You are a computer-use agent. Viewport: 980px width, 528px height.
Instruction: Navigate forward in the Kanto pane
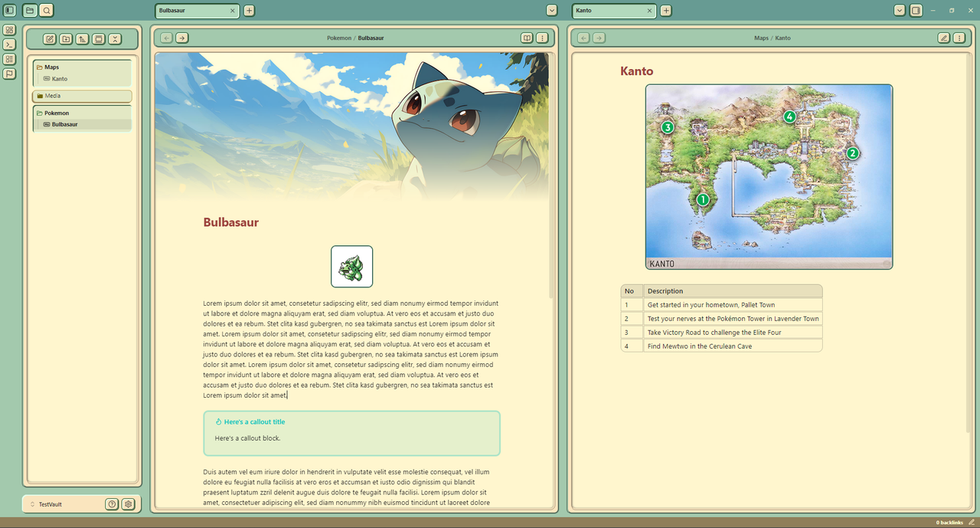599,38
